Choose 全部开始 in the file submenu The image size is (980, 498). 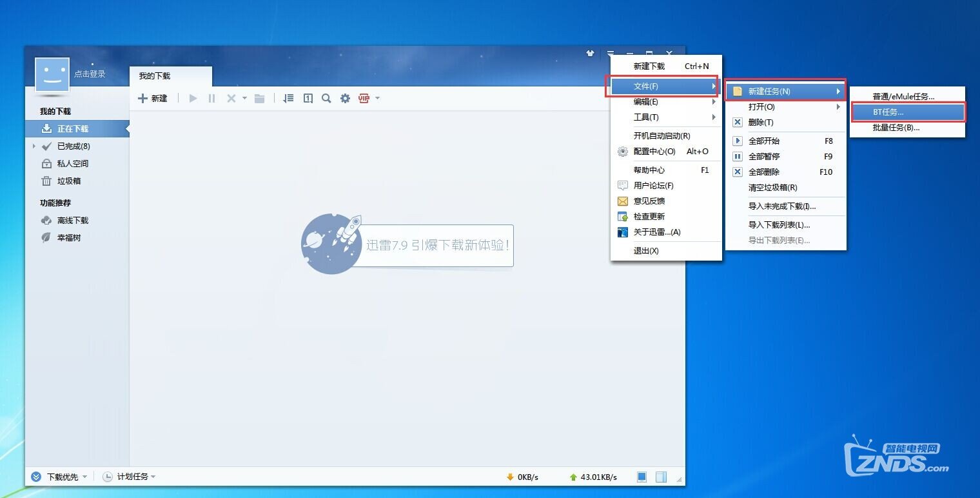pyautogui.click(x=785, y=141)
